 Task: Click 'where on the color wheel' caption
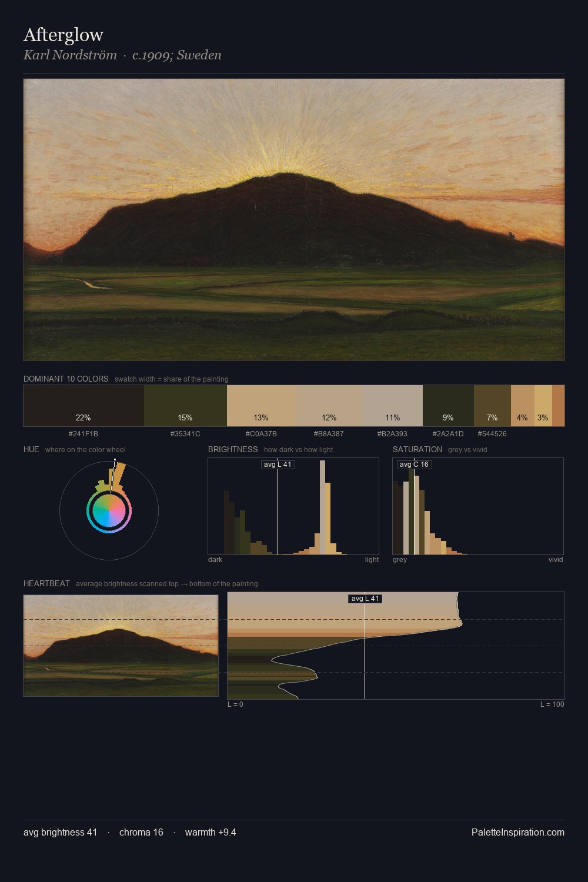(x=85, y=450)
